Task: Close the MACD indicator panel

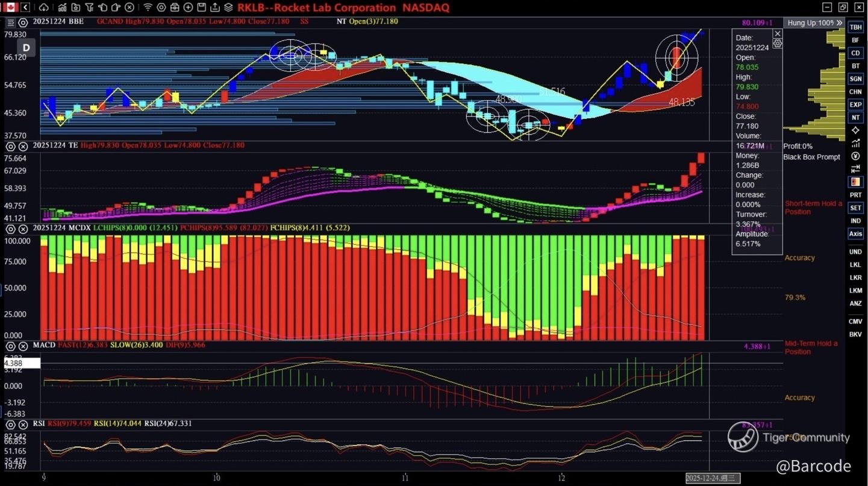Action: [x=23, y=346]
